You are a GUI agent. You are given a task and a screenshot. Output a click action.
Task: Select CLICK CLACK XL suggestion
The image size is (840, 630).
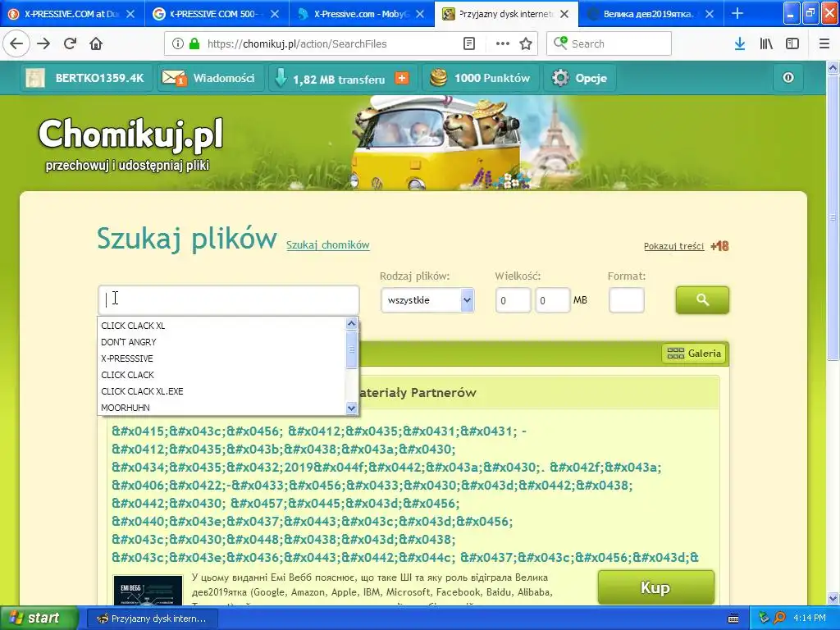221,326
